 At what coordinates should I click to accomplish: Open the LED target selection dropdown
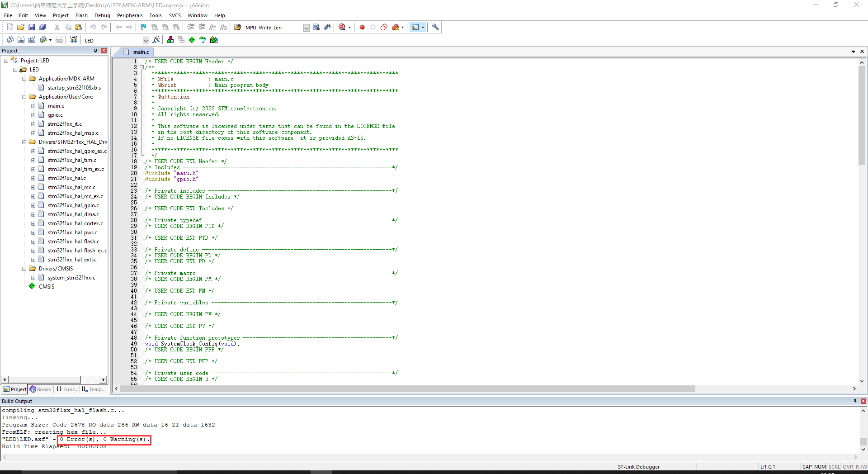point(146,40)
